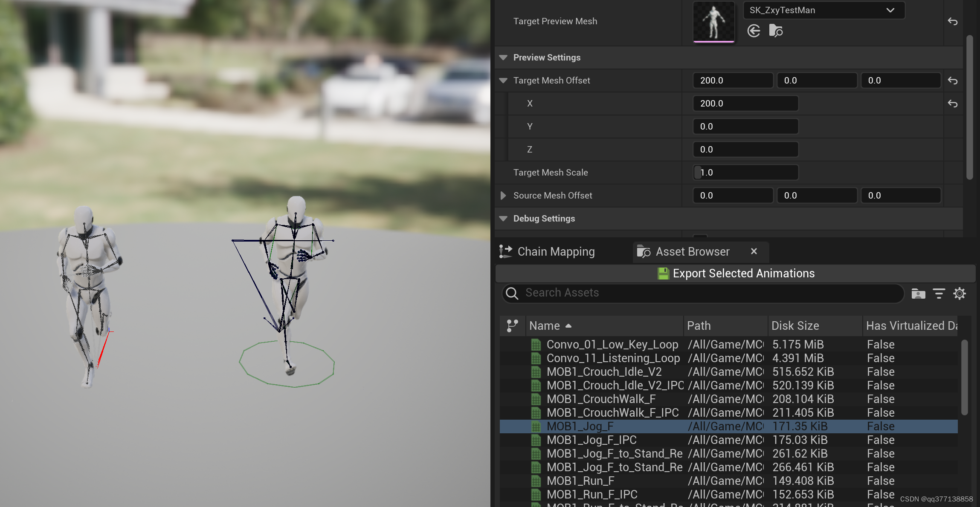Click the Target Preview Mesh character icon

(x=713, y=20)
